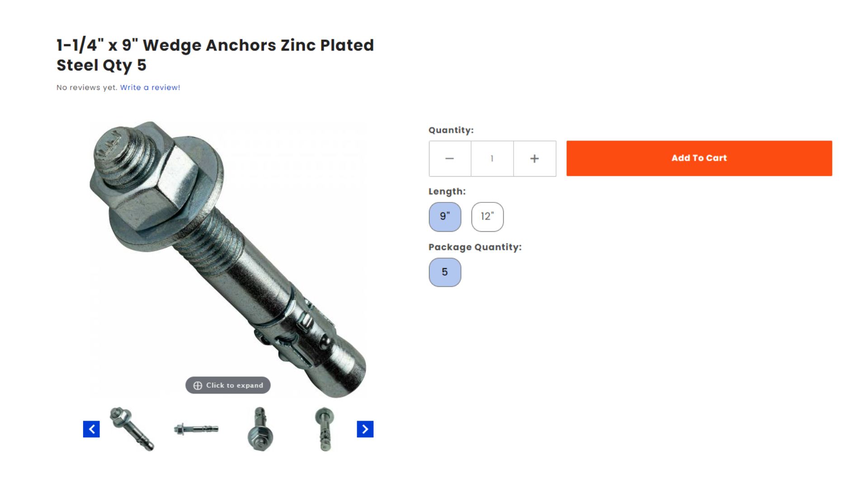
Task: Click the large wedge anchor product image
Action: (228, 259)
